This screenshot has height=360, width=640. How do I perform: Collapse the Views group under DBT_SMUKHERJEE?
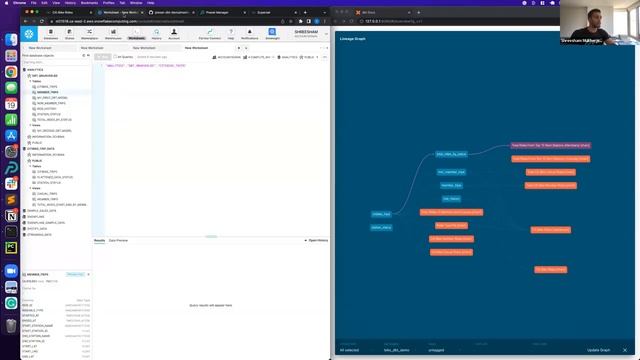(x=30, y=125)
